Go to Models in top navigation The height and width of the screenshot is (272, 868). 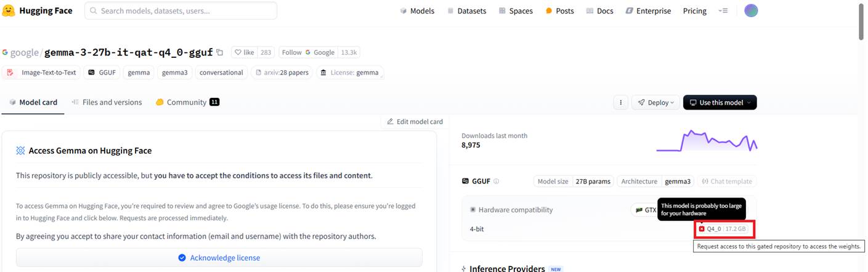tap(417, 11)
